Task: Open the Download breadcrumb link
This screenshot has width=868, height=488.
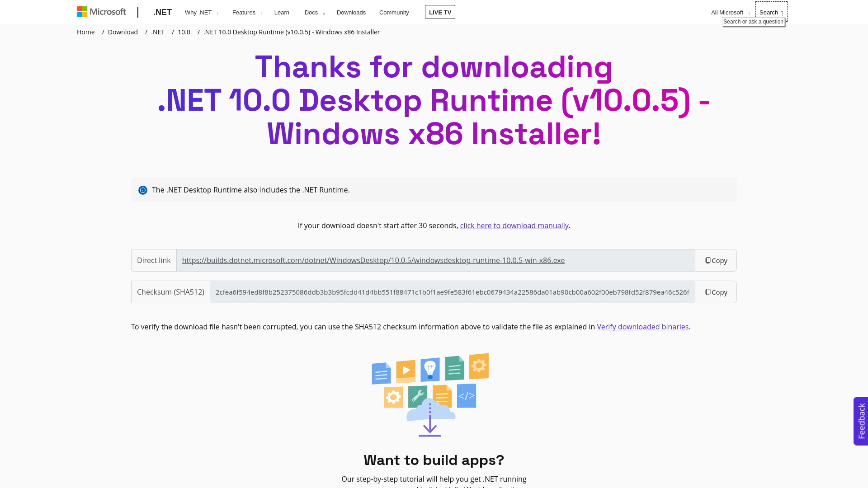Action: [x=123, y=32]
